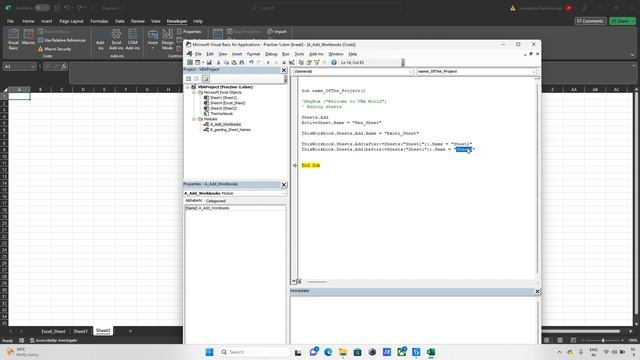Image resolution: width=640 pixels, height=360 pixels.
Task: Open Tools menu in VBA editor
Action: pyautogui.click(x=299, y=54)
